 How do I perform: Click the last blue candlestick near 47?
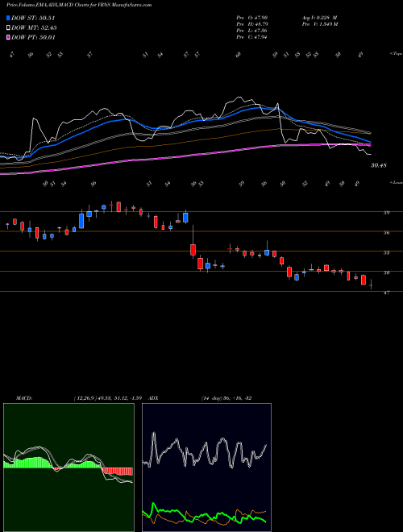point(371,285)
